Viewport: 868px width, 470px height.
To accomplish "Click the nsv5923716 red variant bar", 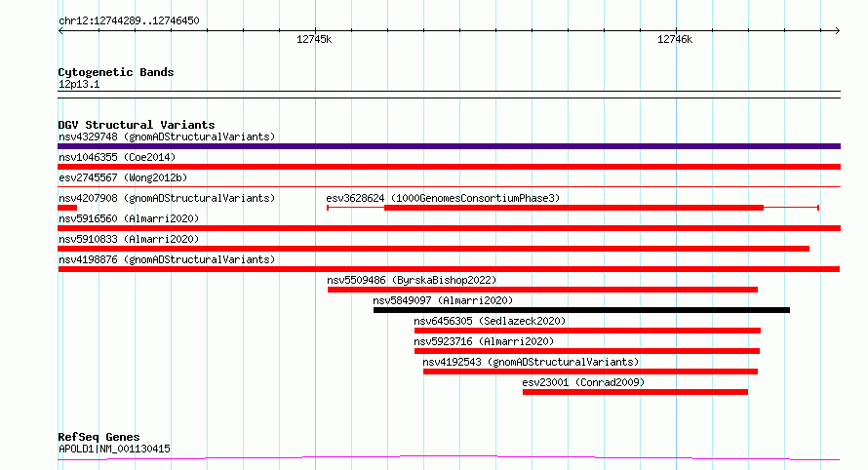I will 587,351.
